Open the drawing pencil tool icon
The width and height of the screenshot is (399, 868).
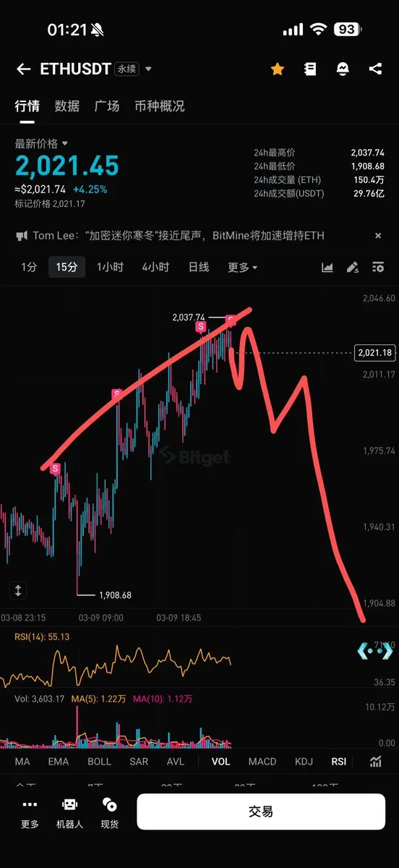[x=353, y=267]
